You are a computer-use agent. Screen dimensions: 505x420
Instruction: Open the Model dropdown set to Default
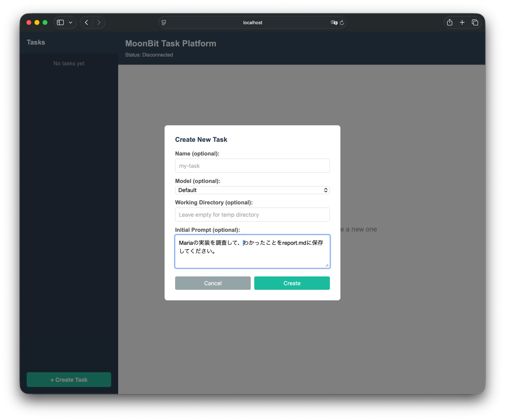252,190
